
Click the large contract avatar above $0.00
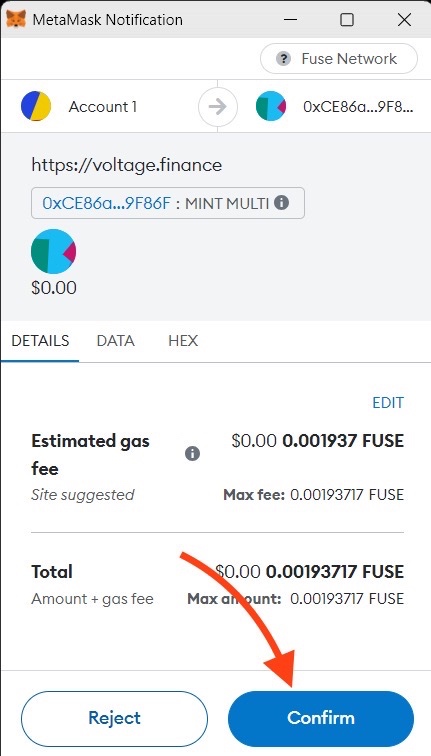[x=54, y=252]
